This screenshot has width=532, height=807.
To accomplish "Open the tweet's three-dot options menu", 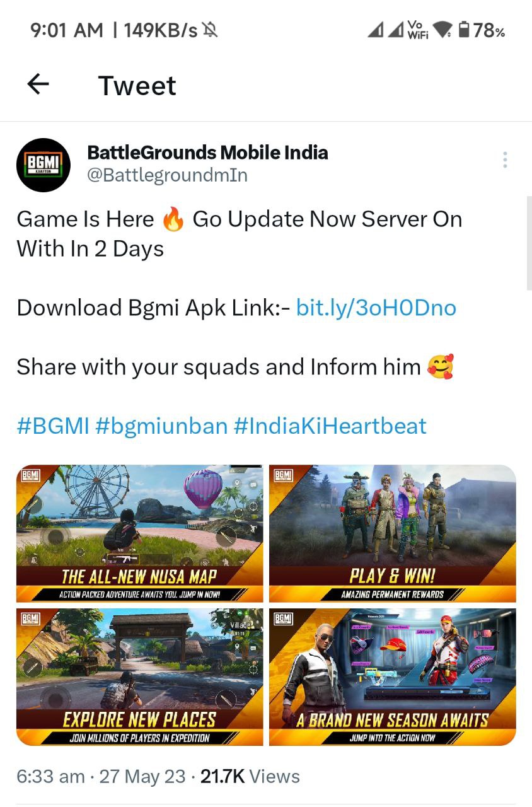I will tap(505, 160).
